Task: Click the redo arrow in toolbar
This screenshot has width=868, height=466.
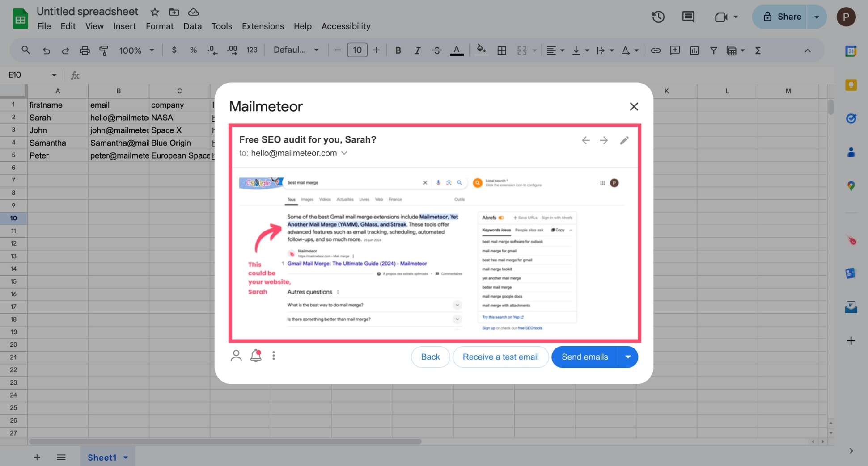Action: pos(65,50)
